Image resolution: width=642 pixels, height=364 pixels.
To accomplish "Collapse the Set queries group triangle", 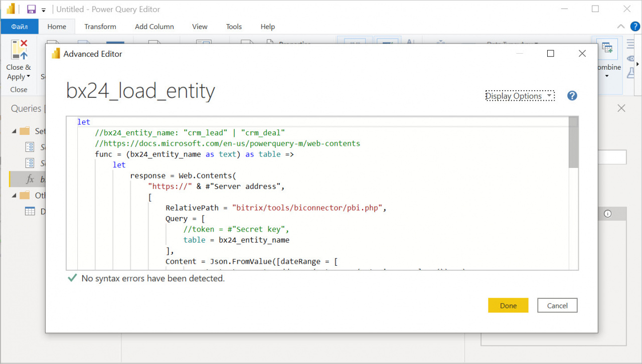I will tap(14, 130).
